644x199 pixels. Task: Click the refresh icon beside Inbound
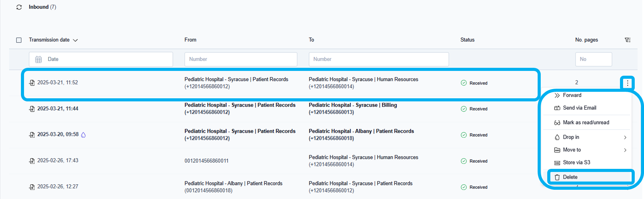pyautogui.click(x=19, y=7)
